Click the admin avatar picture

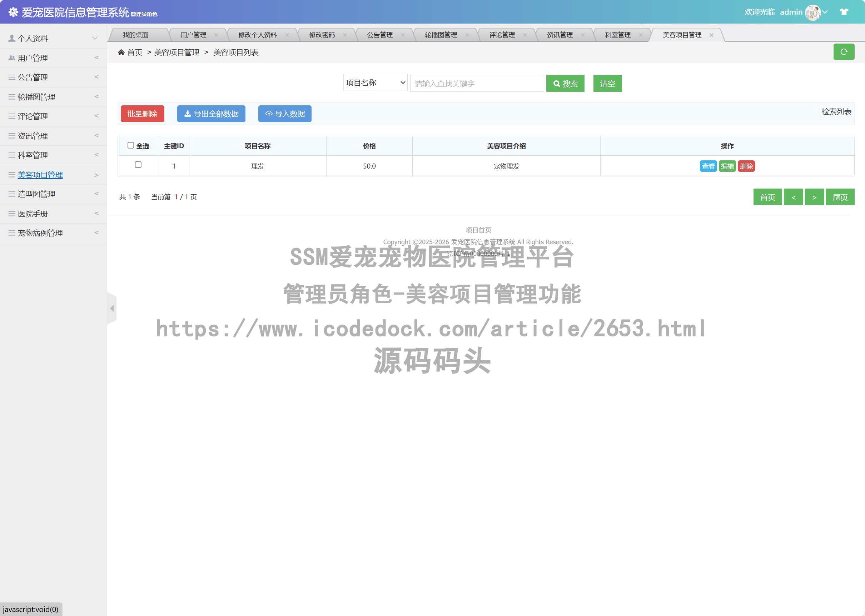pos(814,12)
